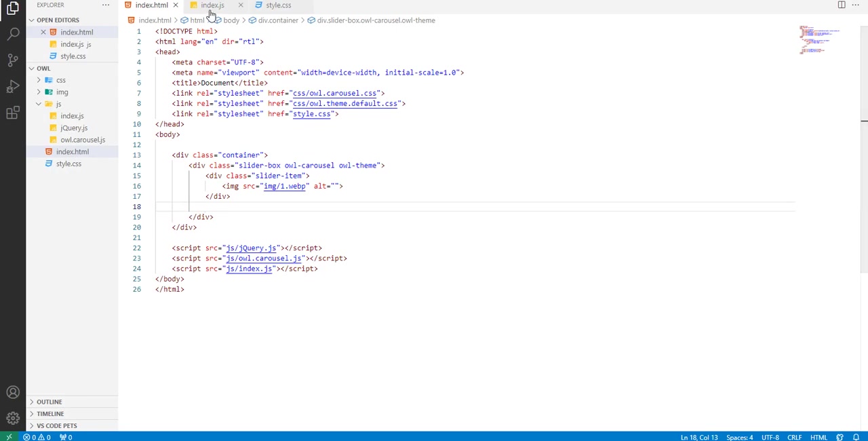This screenshot has width=868, height=441.
Task: Expand the Timeline section
Action: [50, 414]
